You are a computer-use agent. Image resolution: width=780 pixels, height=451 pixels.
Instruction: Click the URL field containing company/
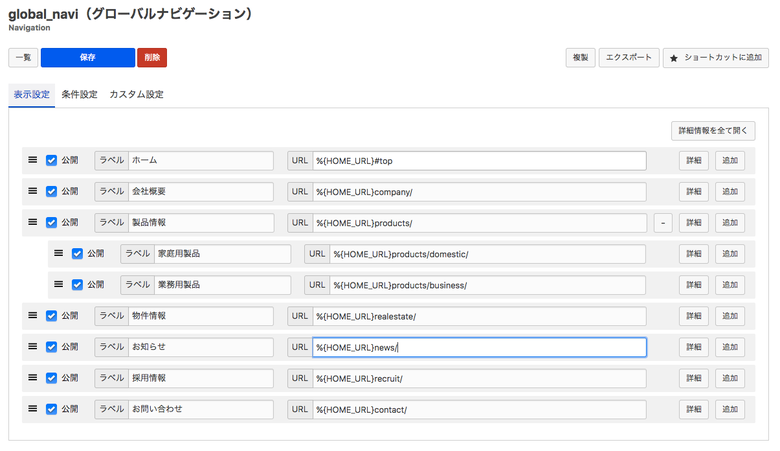tap(479, 192)
